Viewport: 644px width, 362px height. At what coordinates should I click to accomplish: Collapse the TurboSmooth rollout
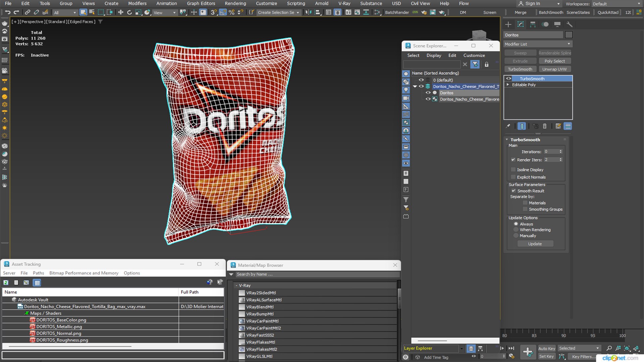507,139
